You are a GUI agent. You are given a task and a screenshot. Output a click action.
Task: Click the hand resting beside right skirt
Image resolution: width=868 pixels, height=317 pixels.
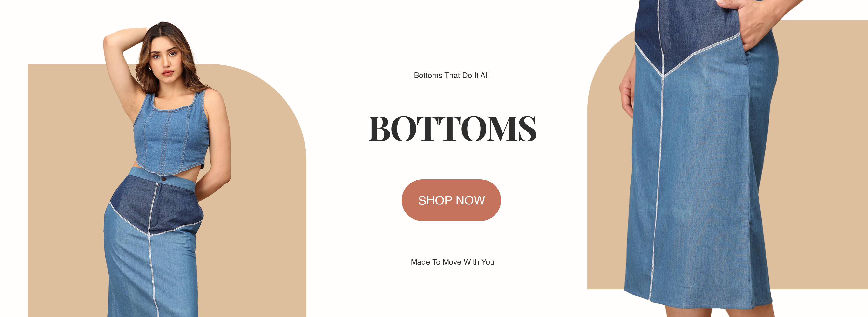pyautogui.click(x=627, y=93)
